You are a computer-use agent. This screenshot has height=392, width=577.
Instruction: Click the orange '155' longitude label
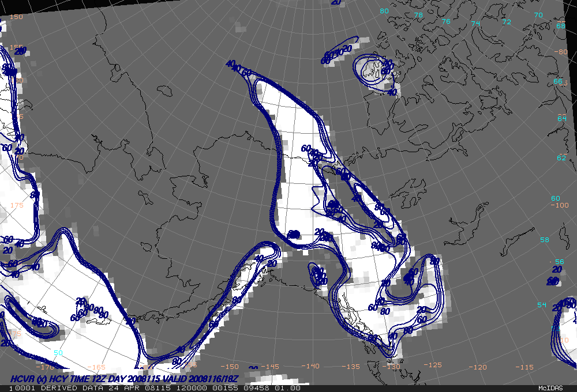pyautogui.click(x=16, y=47)
